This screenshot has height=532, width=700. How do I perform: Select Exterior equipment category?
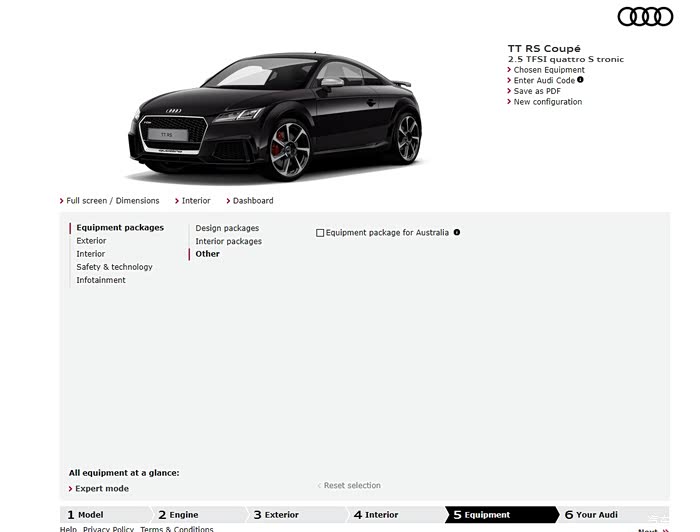click(91, 241)
